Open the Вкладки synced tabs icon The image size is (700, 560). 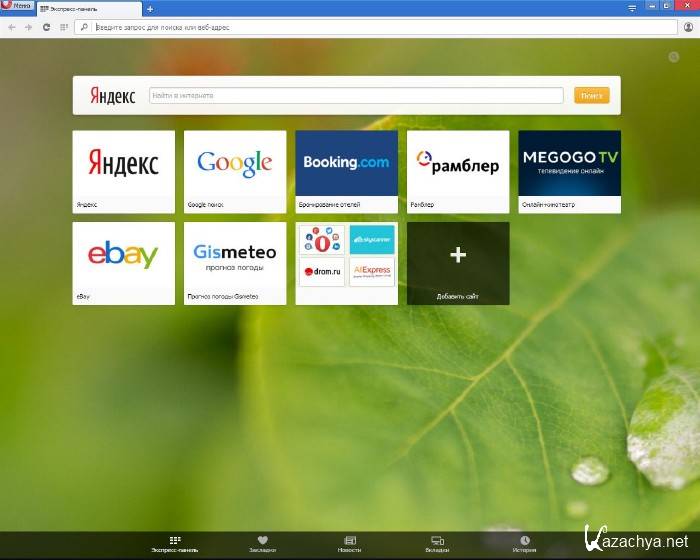point(437,543)
